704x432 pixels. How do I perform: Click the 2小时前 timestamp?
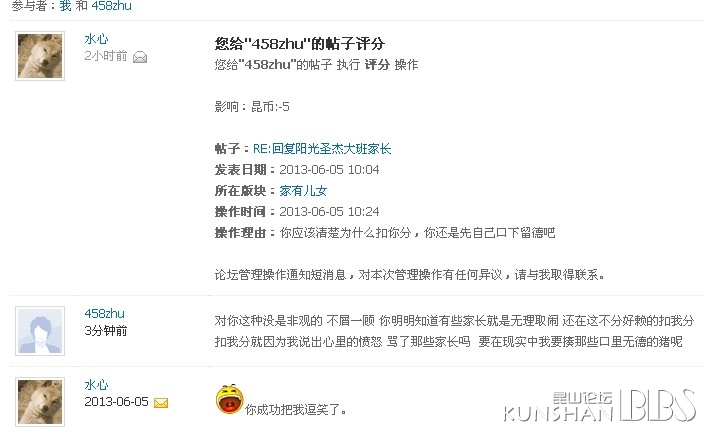(106, 56)
